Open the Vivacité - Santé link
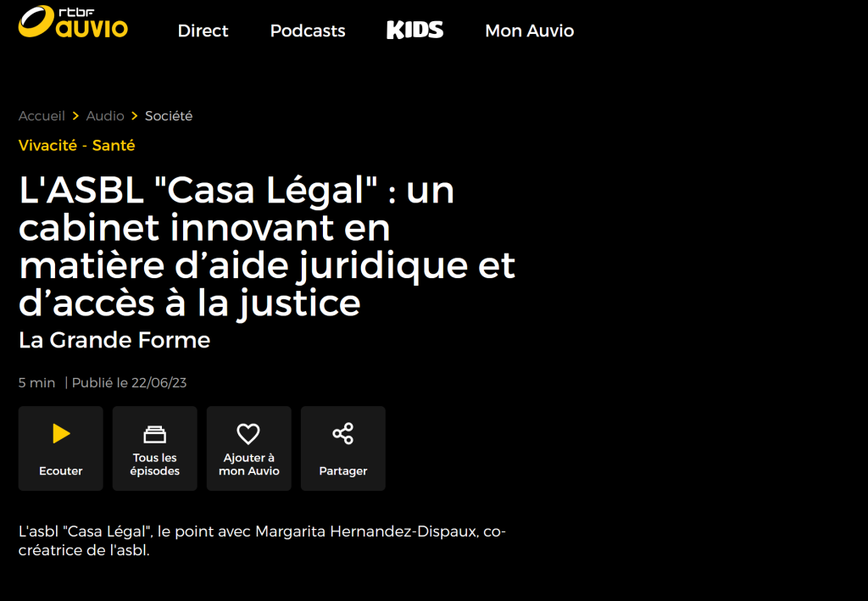Image resolution: width=868 pixels, height=601 pixels. [x=77, y=146]
